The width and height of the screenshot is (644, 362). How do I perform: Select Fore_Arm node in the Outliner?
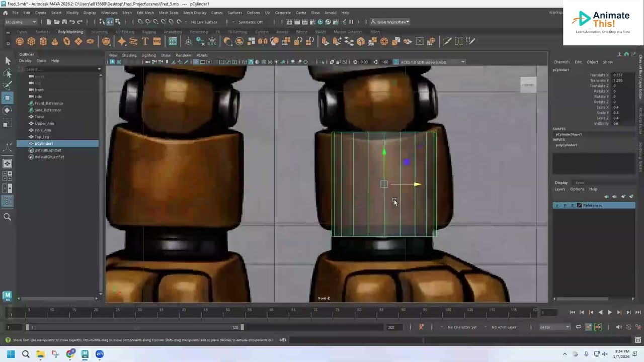(43, 130)
